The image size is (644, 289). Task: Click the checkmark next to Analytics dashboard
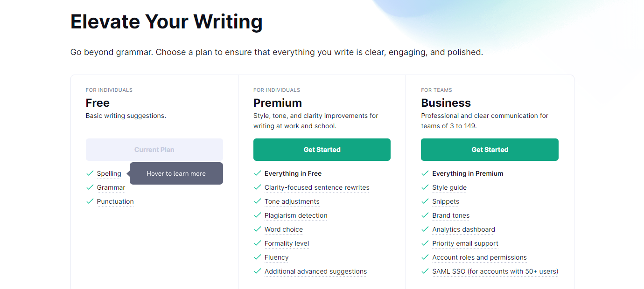point(425,229)
